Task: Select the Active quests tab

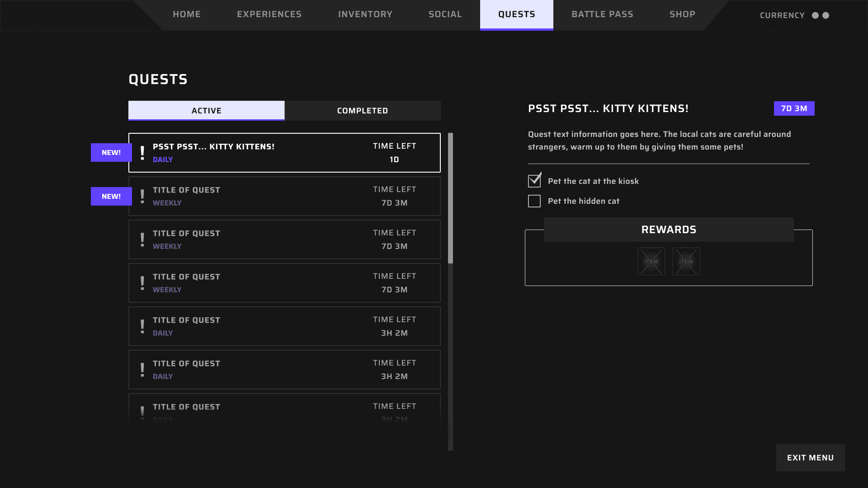Action: 206,111
